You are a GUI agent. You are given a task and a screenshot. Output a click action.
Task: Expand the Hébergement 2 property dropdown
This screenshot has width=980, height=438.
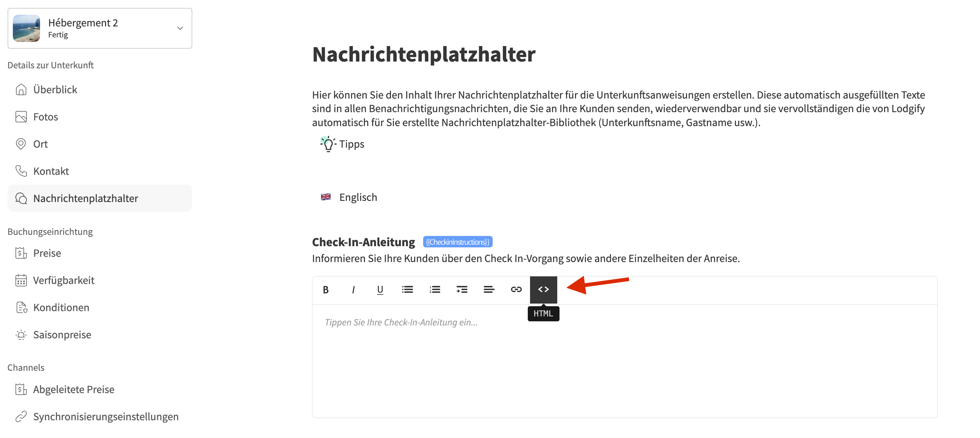point(180,28)
